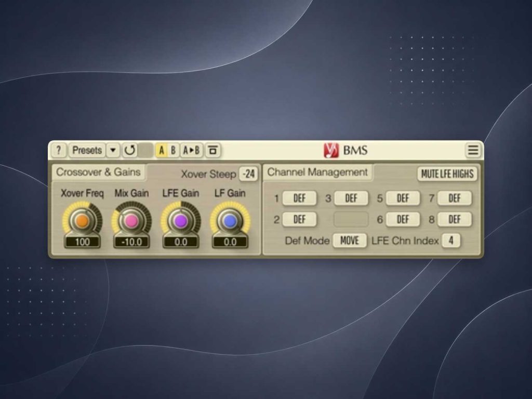
Task: Expand the Presets dropdown arrow
Action: click(x=113, y=150)
